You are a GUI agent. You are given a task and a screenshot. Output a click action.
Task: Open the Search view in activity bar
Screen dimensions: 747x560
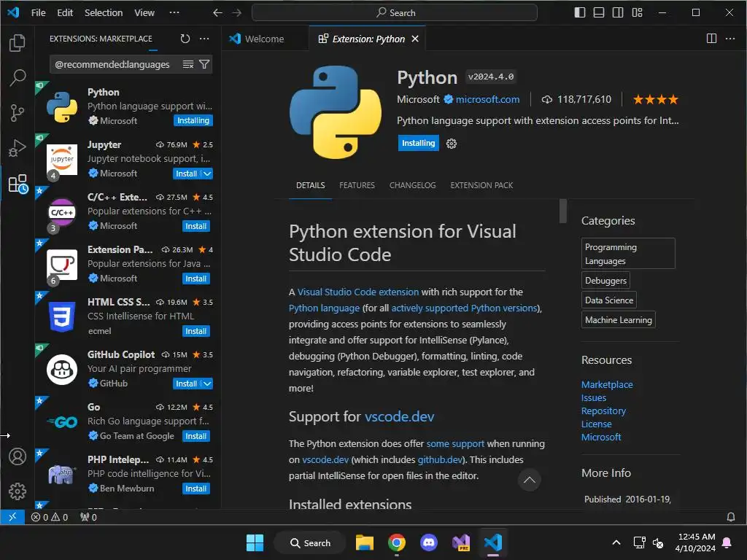tap(18, 77)
